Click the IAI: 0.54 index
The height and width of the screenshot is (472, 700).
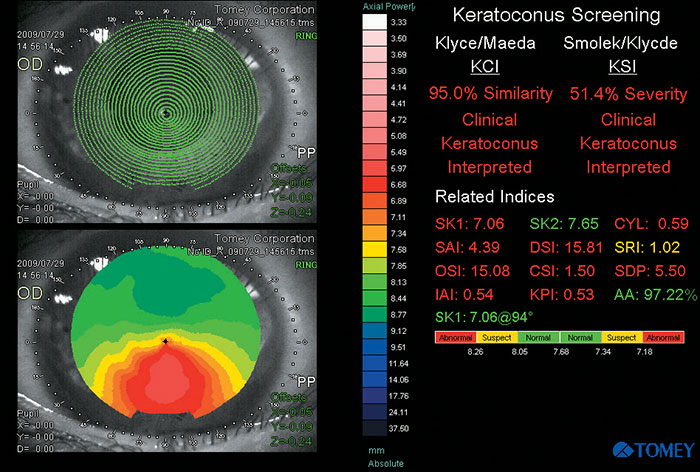coord(464,294)
